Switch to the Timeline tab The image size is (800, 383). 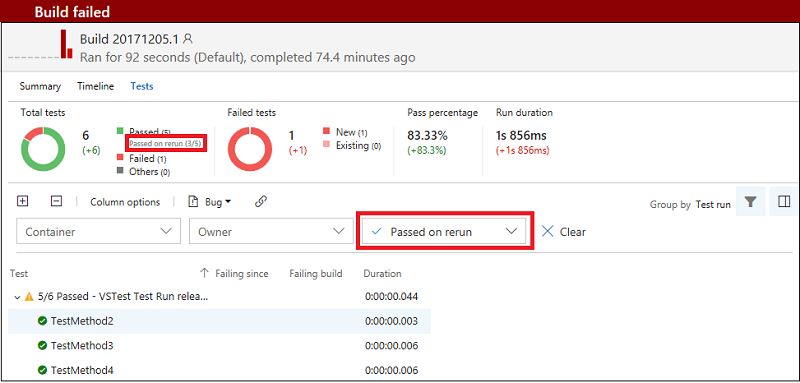tap(95, 86)
